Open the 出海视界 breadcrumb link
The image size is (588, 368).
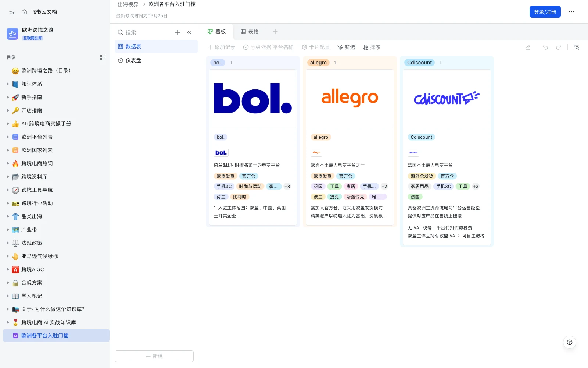[x=128, y=4]
